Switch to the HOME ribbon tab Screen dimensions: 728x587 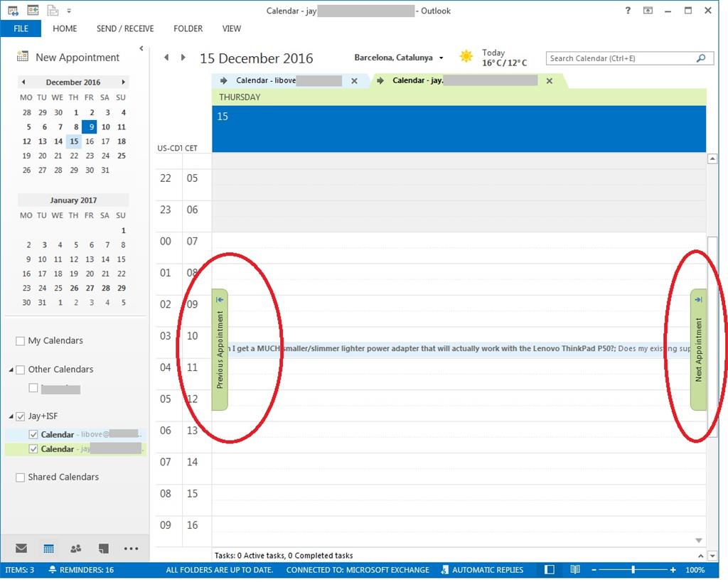pos(65,28)
